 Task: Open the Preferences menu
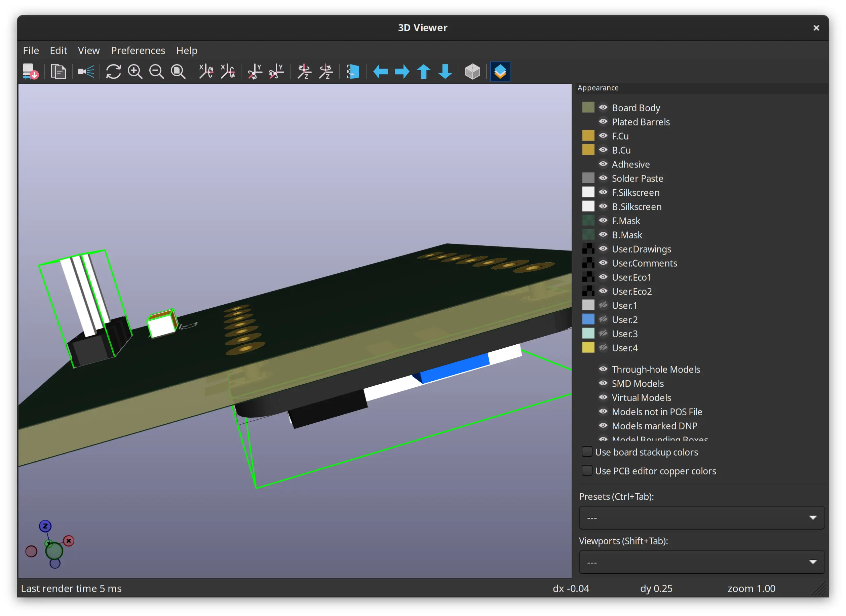[138, 50]
